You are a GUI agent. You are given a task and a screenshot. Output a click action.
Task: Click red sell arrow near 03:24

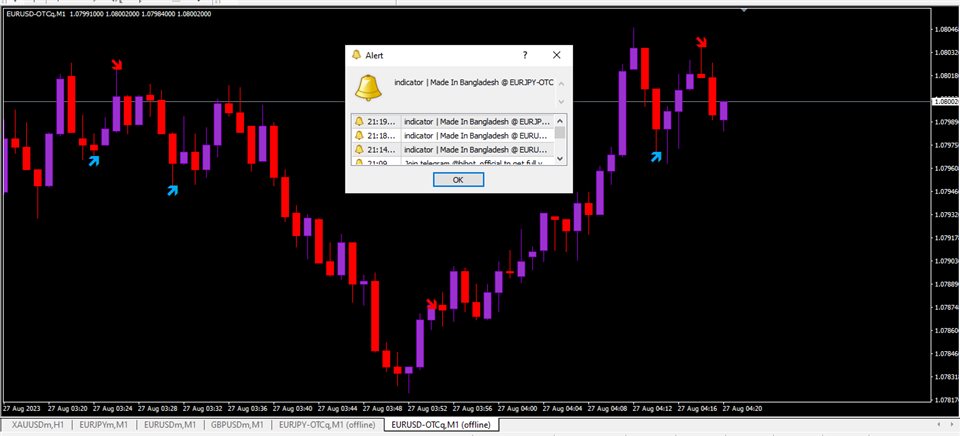coord(116,64)
